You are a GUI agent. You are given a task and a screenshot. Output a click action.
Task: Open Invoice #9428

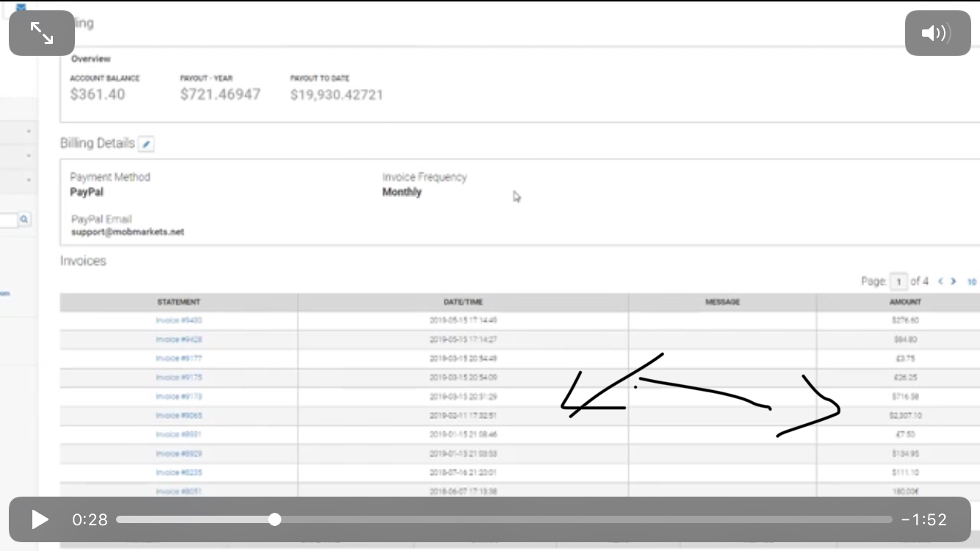tap(179, 339)
